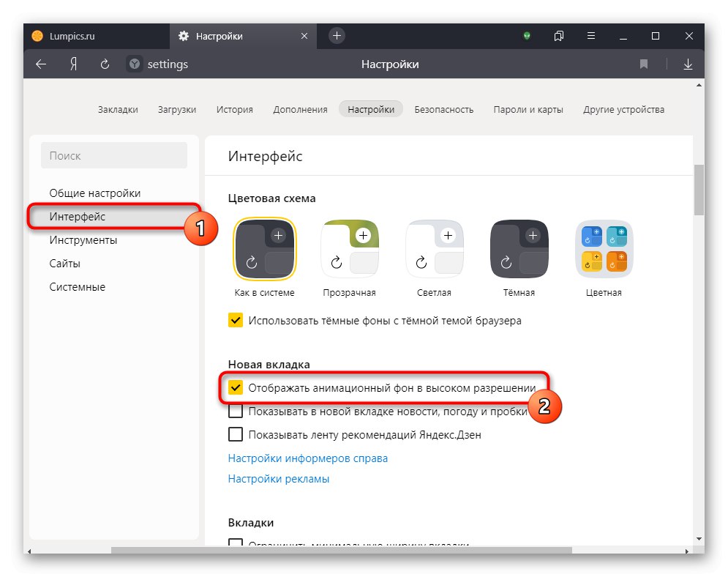
Task: Click the tab groups icon in the title bar
Action: (x=559, y=36)
